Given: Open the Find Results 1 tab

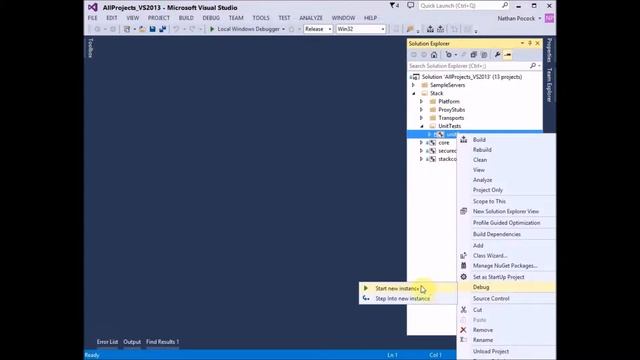Looking at the screenshot, I should click(162, 342).
